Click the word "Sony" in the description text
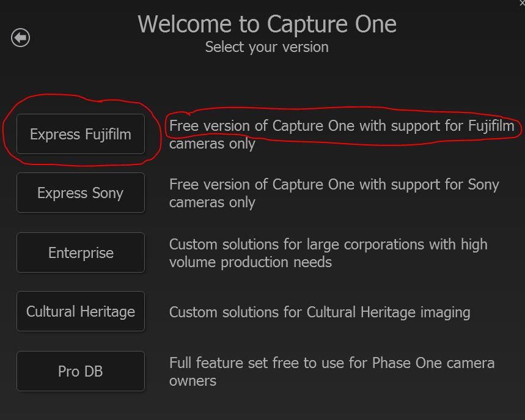 click(x=483, y=185)
